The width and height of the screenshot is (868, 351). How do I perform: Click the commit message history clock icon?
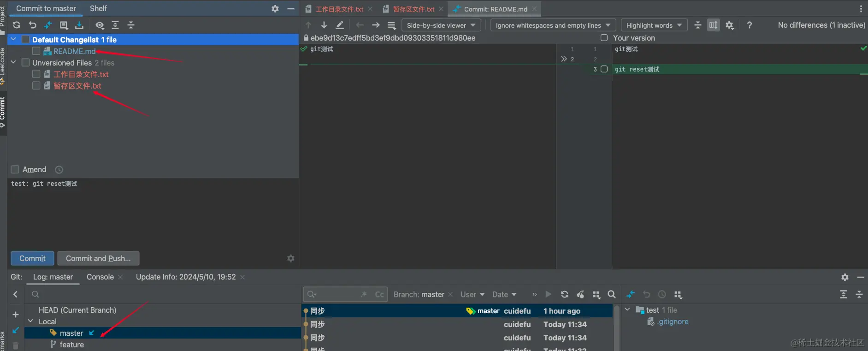point(59,170)
